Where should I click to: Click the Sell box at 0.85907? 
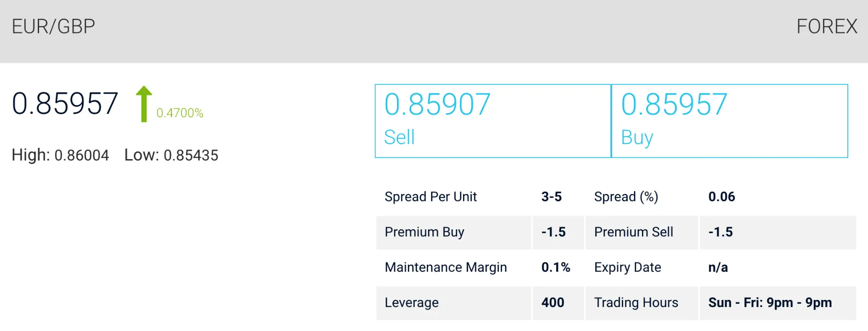(493, 121)
